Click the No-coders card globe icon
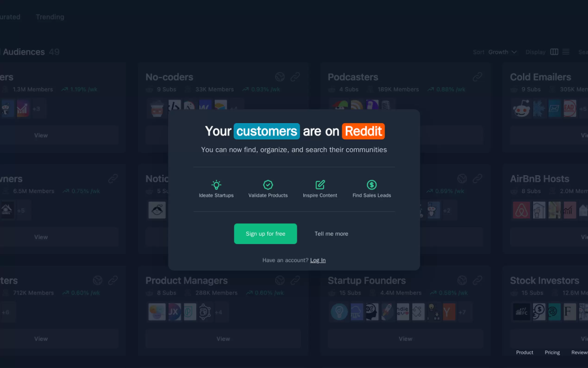The height and width of the screenshot is (368, 588). tap(280, 77)
